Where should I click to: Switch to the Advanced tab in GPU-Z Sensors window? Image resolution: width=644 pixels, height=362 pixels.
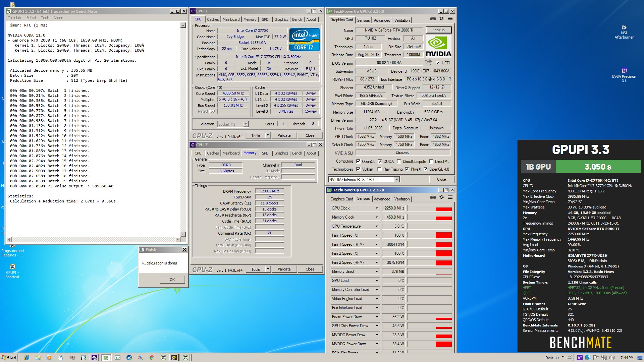coord(382,199)
